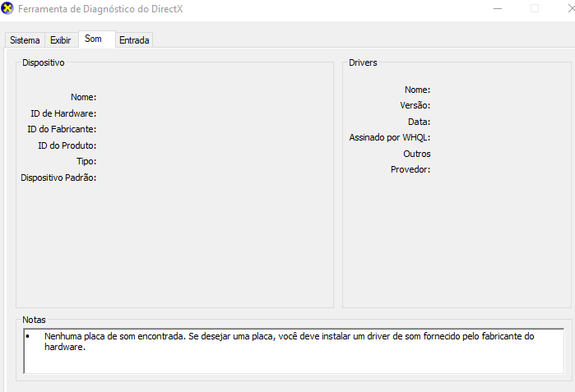This screenshot has width=575, height=392.
Task: Select the Som tab
Action: coord(97,39)
